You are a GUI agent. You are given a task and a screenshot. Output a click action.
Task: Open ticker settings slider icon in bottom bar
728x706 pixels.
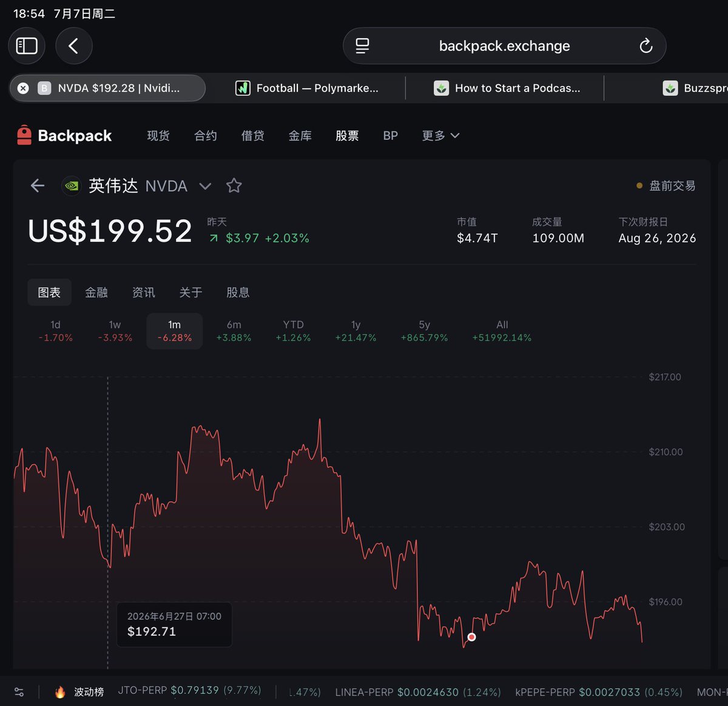tap(19, 691)
